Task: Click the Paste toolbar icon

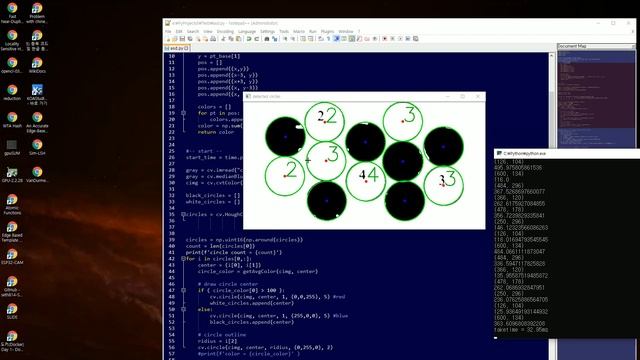Action: [x=238, y=39]
